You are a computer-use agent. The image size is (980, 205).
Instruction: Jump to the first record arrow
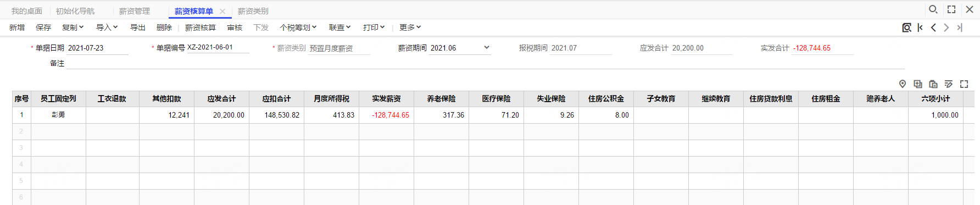pos(920,27)
